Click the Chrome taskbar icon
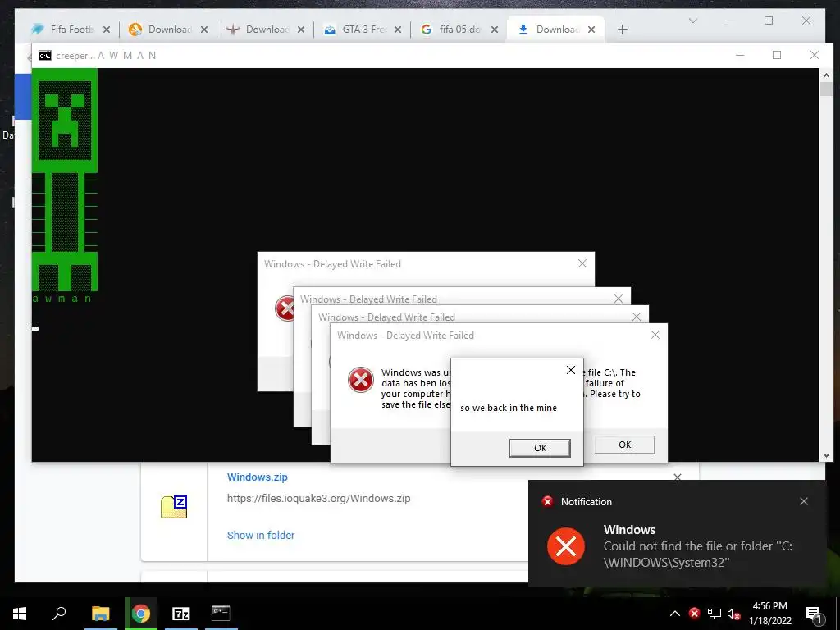The width and height of the screenshot is (840, 630). (141, 614)
